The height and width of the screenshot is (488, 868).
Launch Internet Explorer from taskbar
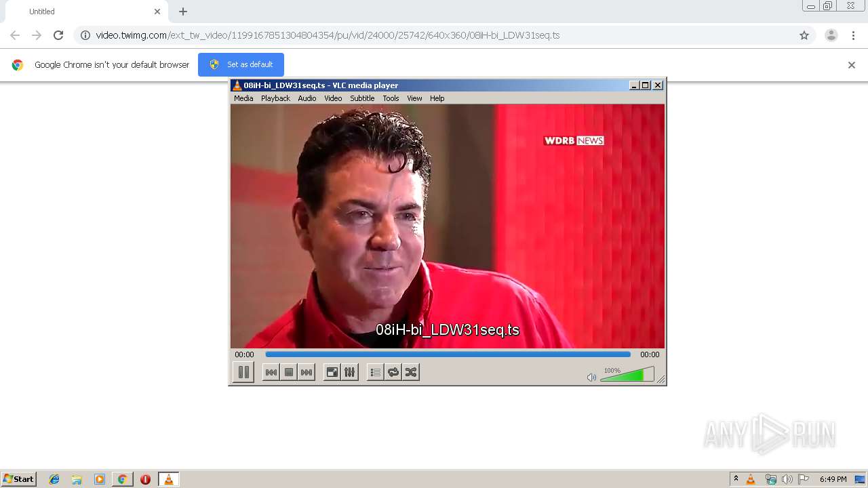click(54, 479)
